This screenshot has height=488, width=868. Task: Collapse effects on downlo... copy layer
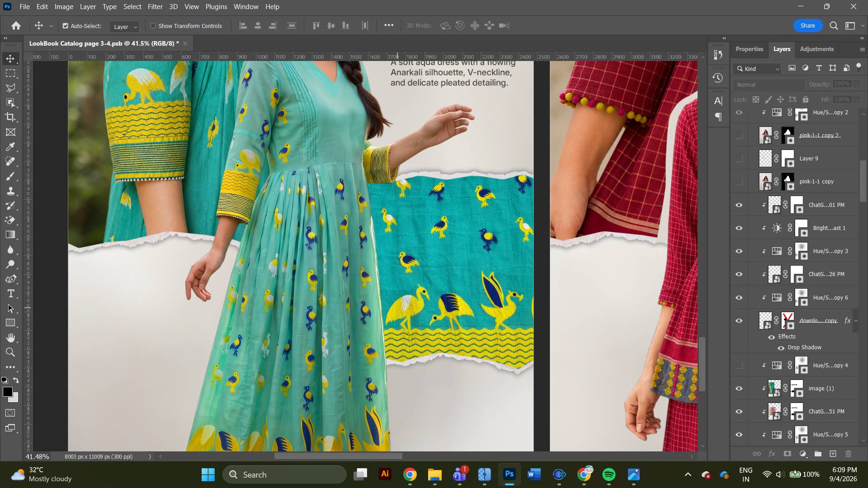(856, 321)
